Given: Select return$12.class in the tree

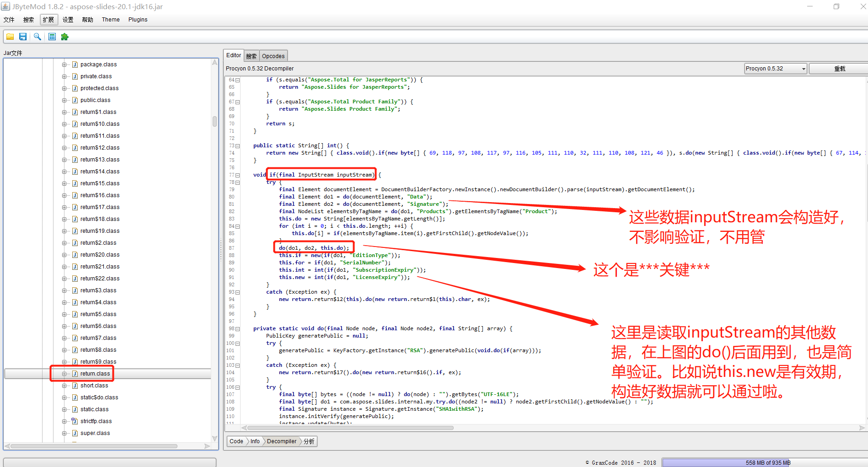Looking at the screenshot, I should (x=100, y=148).
